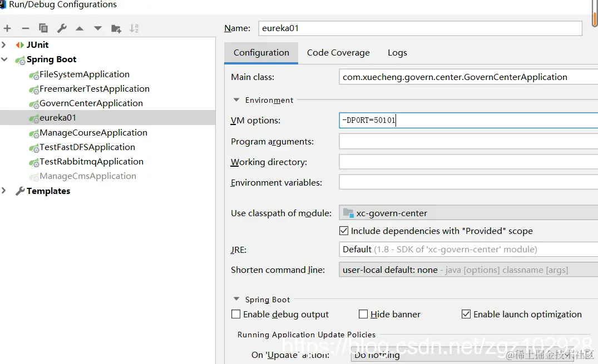Toggle Enable launch optimization checkbox
Viewport: 598px width, 364px height.
466,314
